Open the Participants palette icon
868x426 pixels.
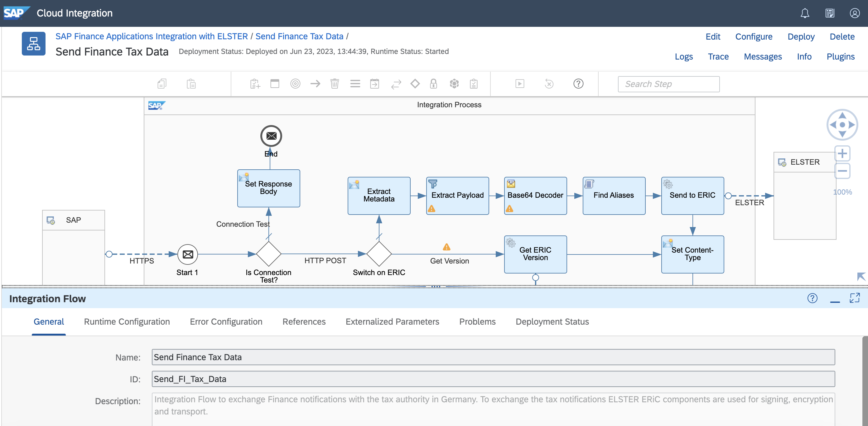click(x=255, y=84)
